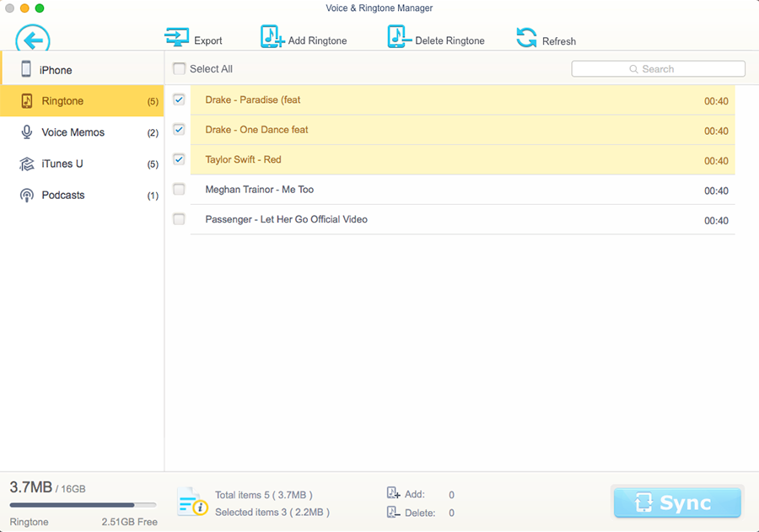Viewport: 759px width, 532px height.
Task: Select row Drake - Paradise (feat
Action: tap(463, 100)
